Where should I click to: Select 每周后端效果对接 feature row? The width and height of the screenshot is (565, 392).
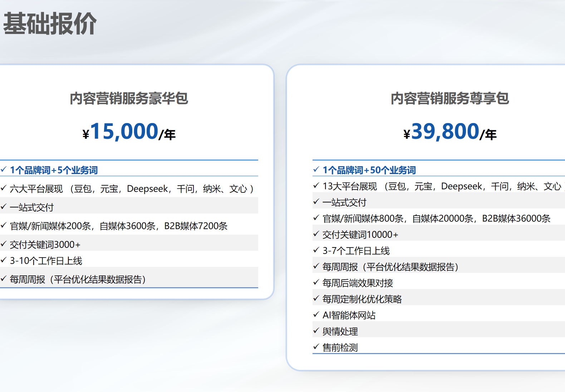(439, 283)
